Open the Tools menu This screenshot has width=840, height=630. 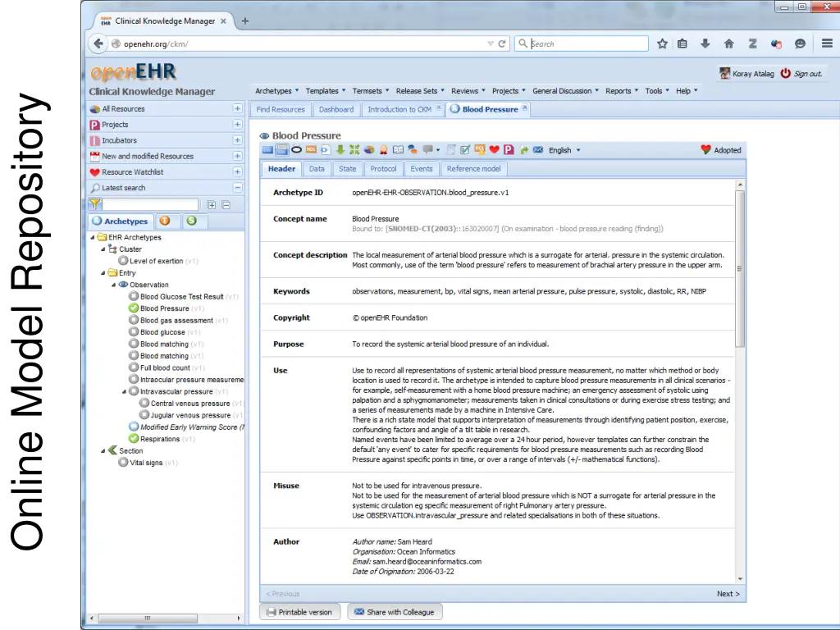click(657, 91)
